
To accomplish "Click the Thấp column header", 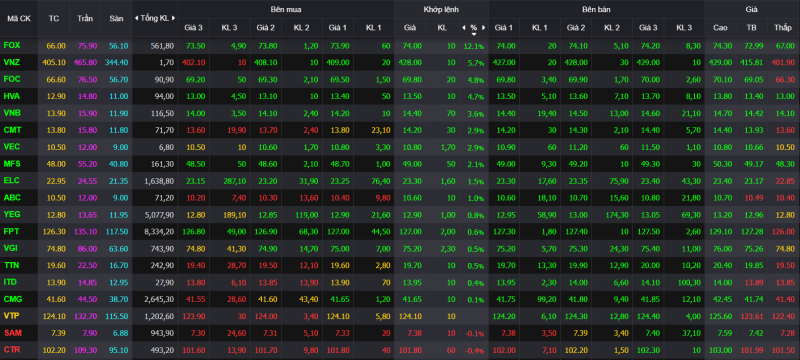I will tap(783, 28).
